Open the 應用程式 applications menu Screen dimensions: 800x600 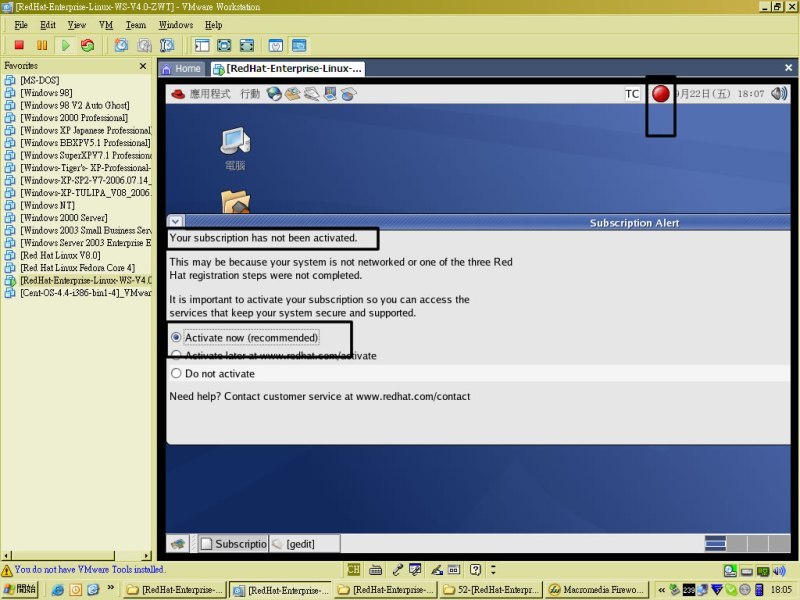click(x=210, y=94)
